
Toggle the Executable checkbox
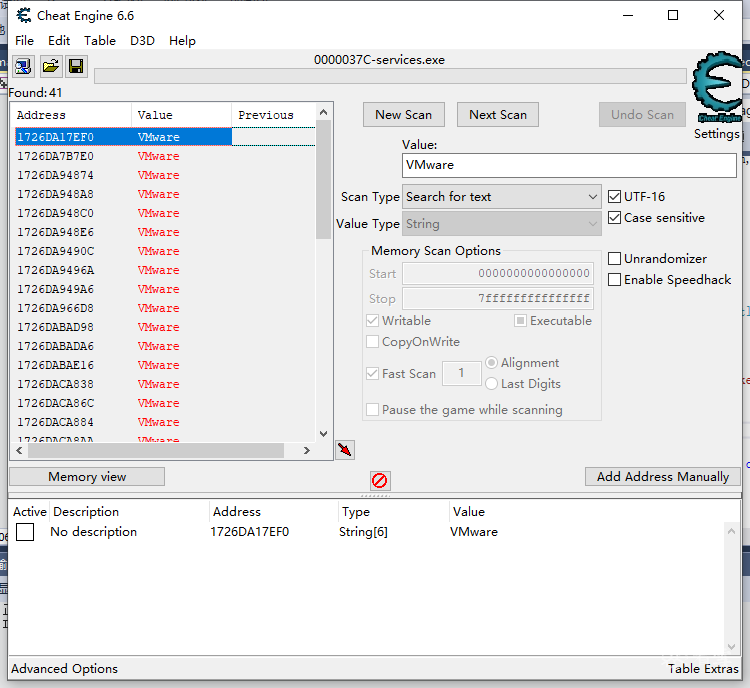[520, 321]
